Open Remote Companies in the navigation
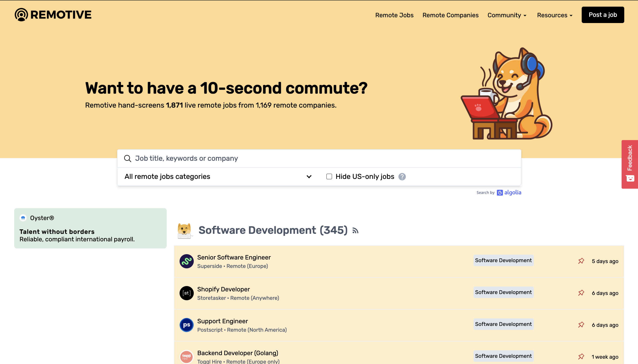 (x=450, y=15)
